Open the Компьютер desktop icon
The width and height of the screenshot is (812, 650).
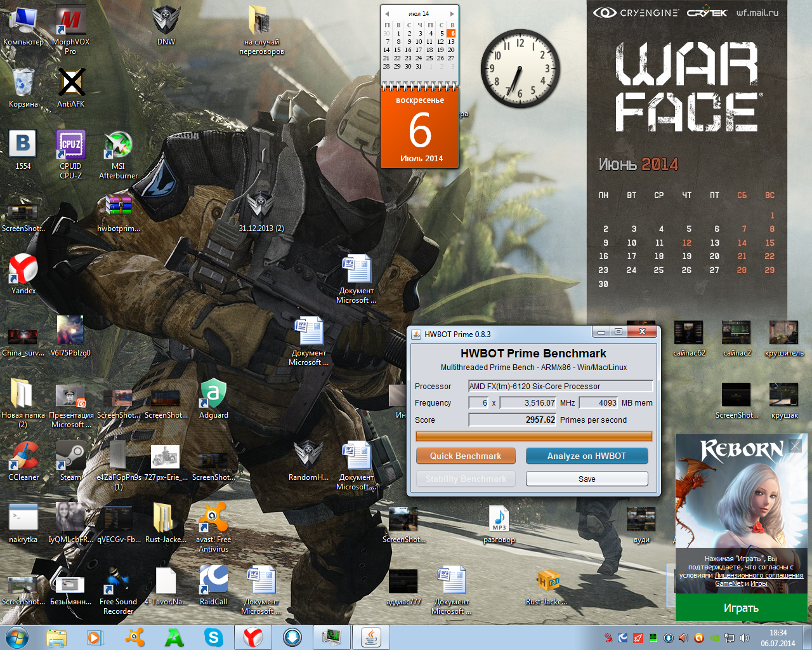[23, 27]
